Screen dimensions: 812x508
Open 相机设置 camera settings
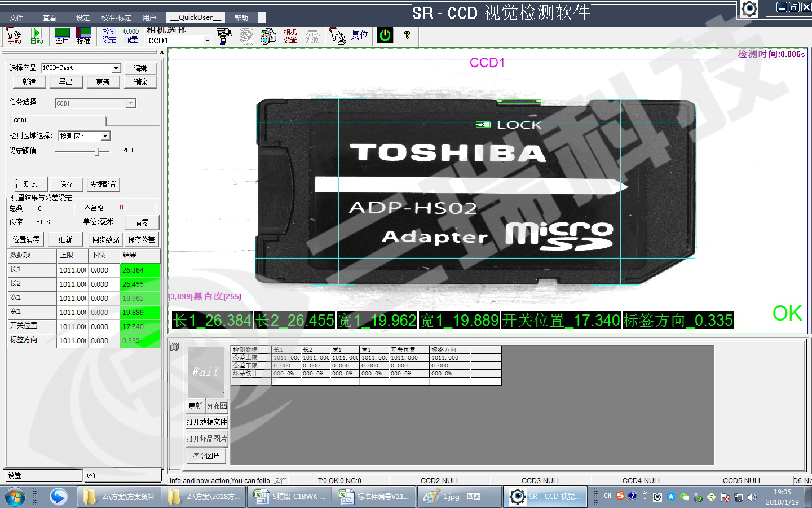[x=290, y=36]
